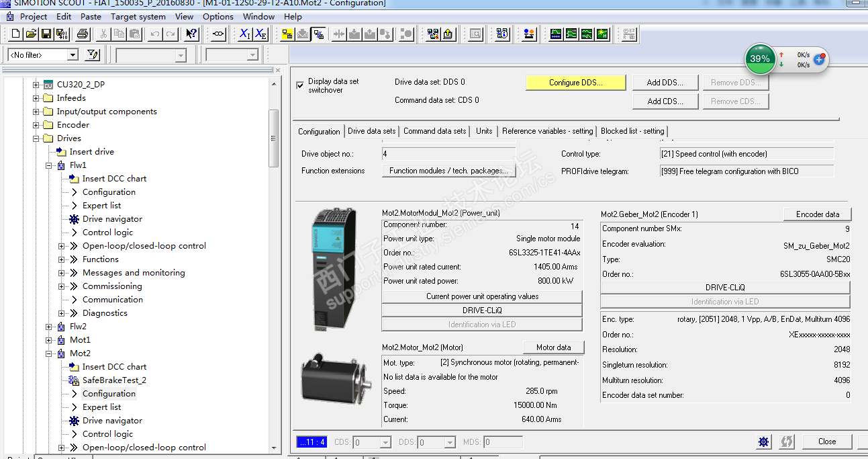Viewport: 868px width, 459px height.
Task: Click the blue plus icon on speed widget
Action: [819, 59]
